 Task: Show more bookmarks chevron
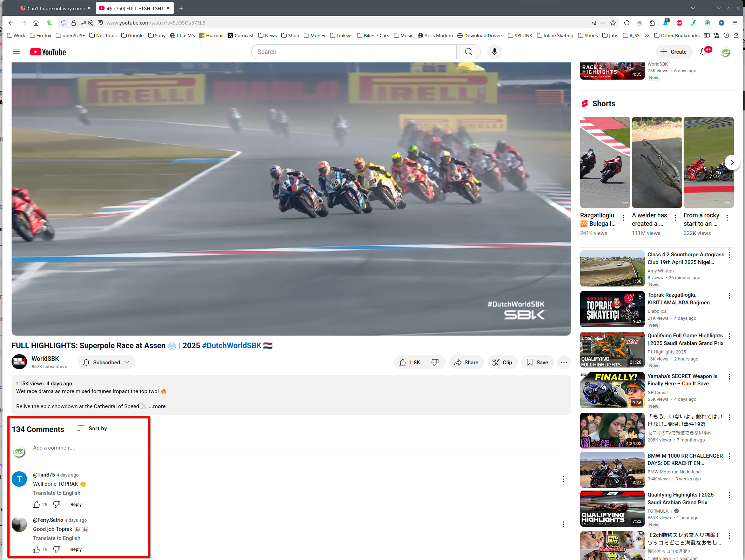[x=646, y=35]
